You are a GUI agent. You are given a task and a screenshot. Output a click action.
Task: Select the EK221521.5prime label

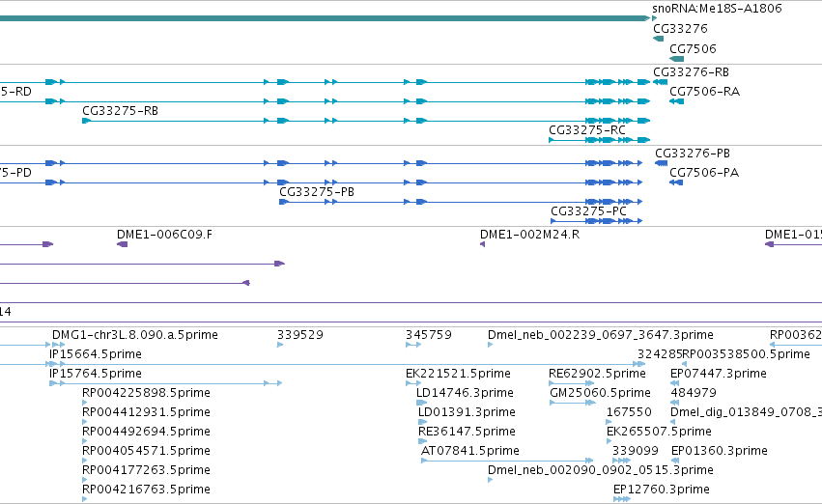click(458, 374)
